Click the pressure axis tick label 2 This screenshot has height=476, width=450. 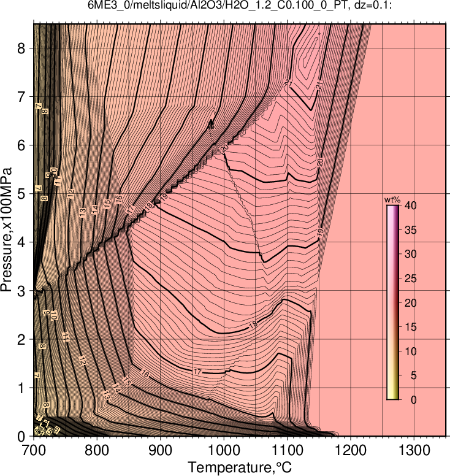coord(21,340)
